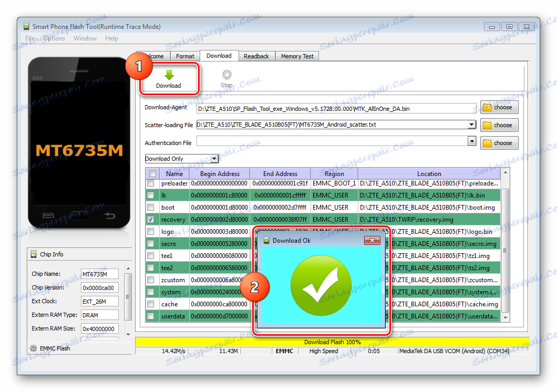Switch to the Readback tab
The height and width of the screenshot is (392, 557).
coord(256,56)
